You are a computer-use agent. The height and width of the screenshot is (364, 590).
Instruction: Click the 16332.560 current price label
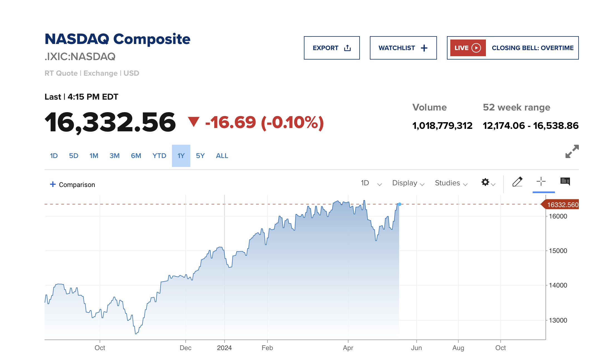tap(562, 205)
